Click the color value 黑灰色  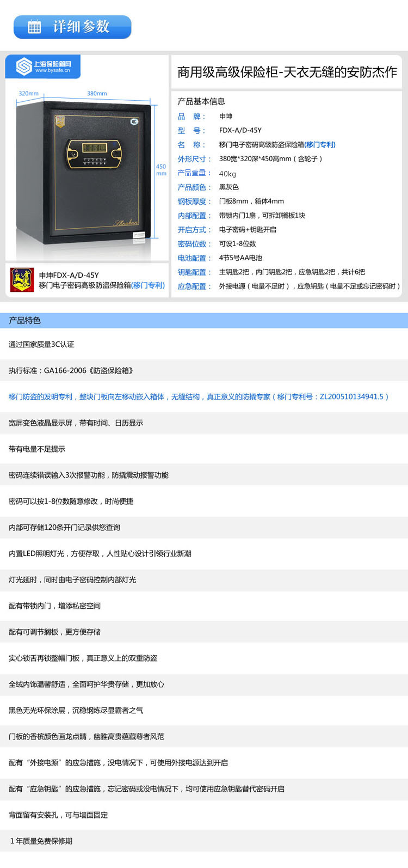[229, 187]
